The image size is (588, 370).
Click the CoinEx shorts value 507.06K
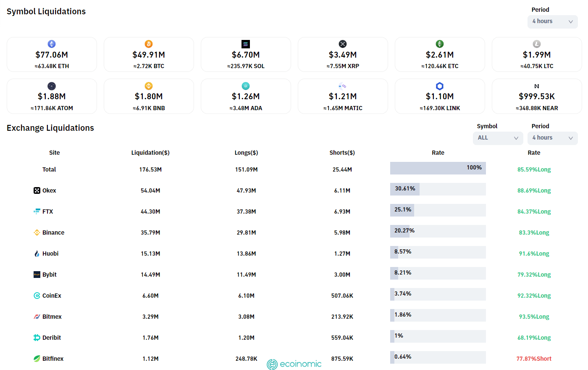click(x=342, y=296)
